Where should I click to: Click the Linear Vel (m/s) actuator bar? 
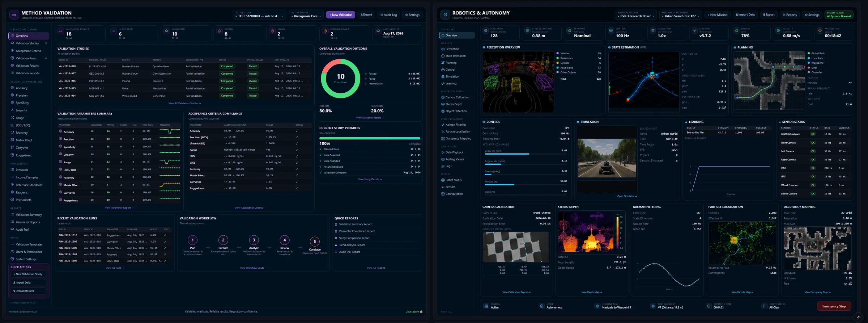526,154
